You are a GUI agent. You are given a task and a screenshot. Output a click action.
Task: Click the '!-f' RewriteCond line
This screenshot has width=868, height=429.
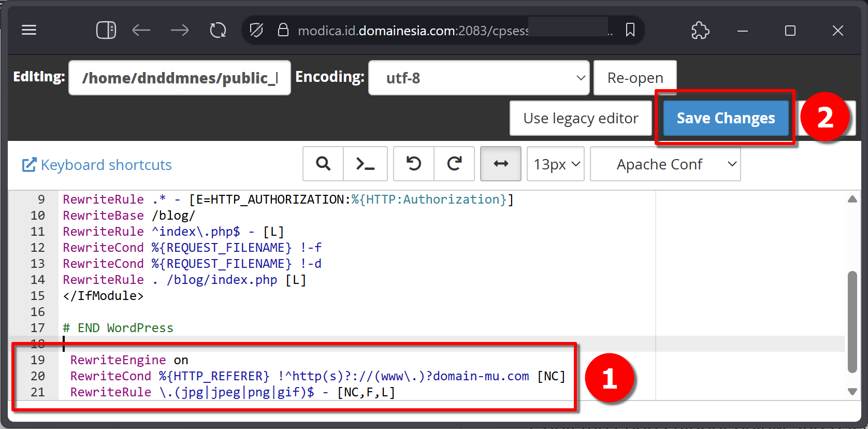[x=192, y=247]
